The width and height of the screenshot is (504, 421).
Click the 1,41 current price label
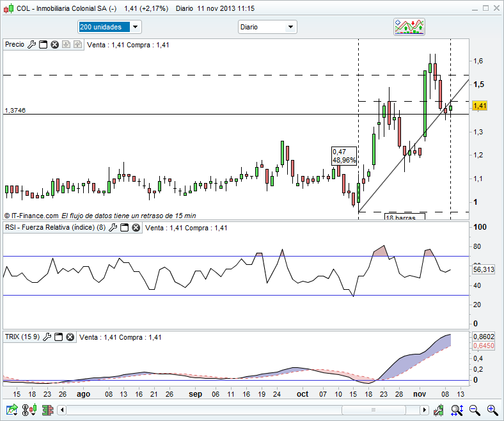[x=479, y=106]
